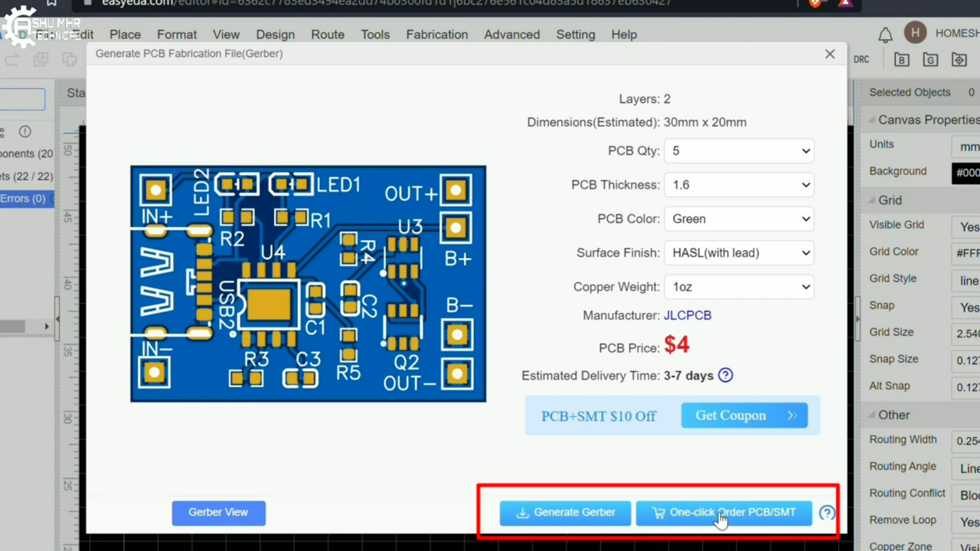Open the PCB Qty dropdown
This screenshot has width=980, height=551.
739,151
